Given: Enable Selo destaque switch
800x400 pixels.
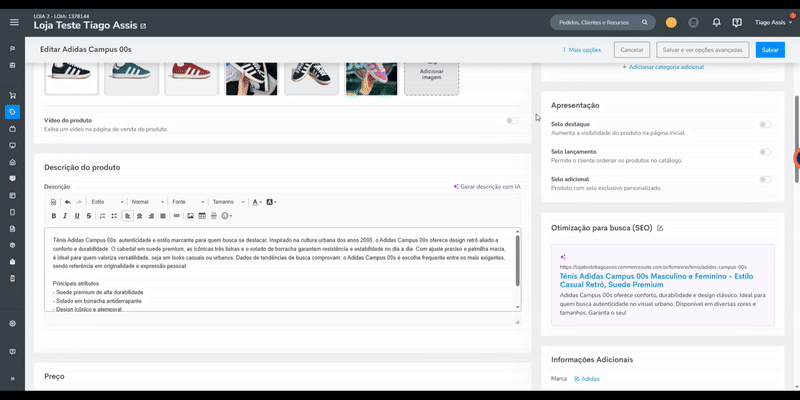Looking at the screenshot, I should tap(765, 124).
